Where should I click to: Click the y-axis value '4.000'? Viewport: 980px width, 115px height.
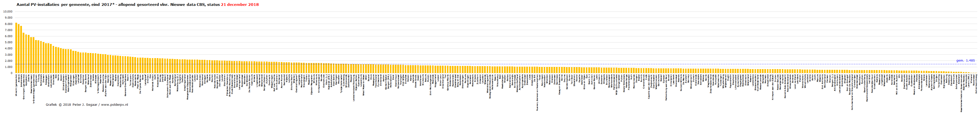(x=9, y=48)
